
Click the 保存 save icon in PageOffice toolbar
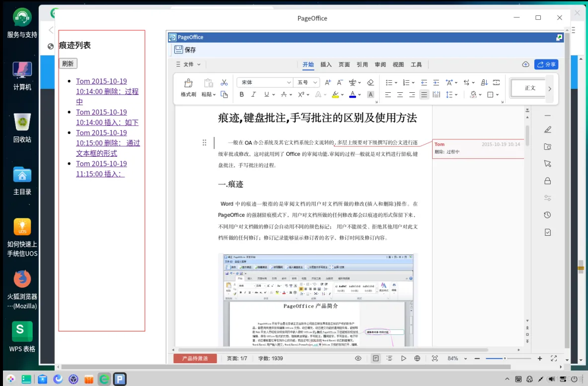tap(178, 50)
